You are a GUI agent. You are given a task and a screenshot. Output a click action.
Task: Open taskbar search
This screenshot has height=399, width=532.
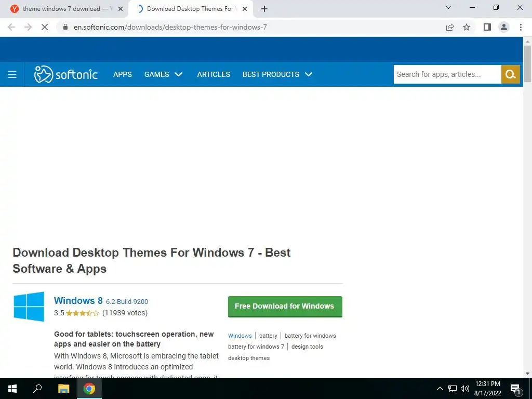[37, 389]
